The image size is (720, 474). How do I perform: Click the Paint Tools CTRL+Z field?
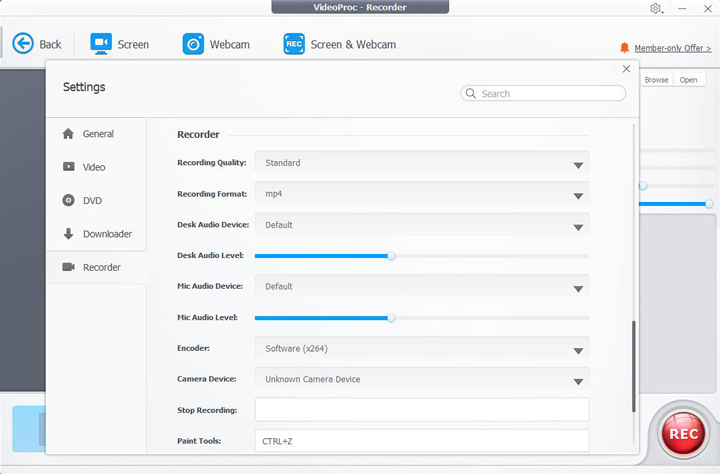422,441
